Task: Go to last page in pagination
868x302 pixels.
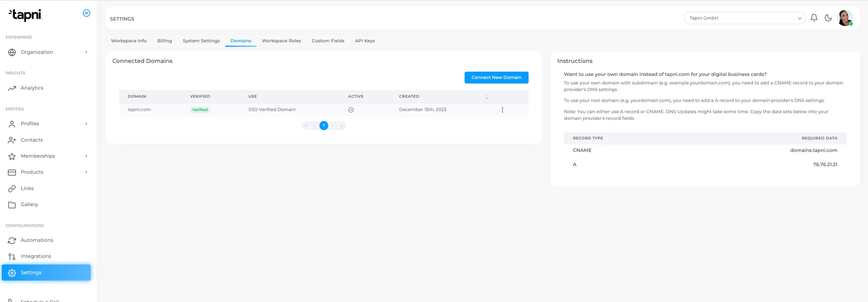Action: 341,126
